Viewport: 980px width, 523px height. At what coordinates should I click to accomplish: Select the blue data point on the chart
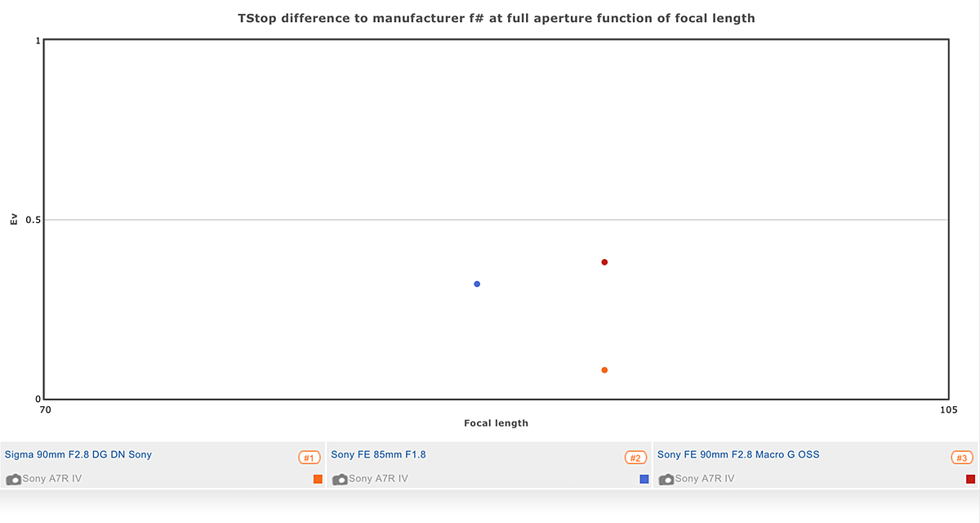click(x=477, y=284)
